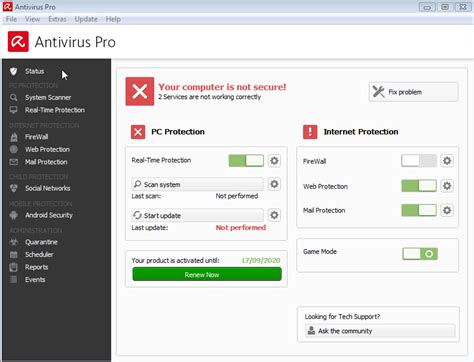This screenshot has height=362, width=474.
Task: Click the red 'Not performed' last update text
Action: (241, 228)
